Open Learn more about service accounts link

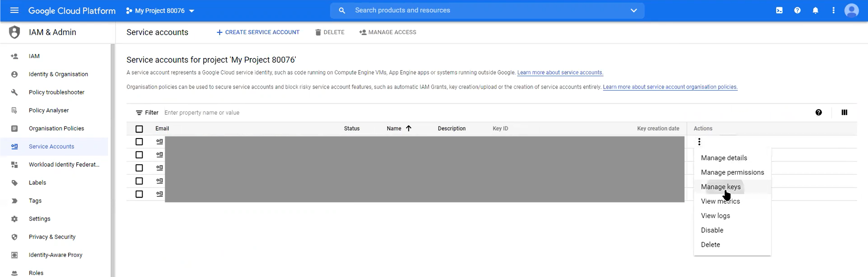pos(560,72)
